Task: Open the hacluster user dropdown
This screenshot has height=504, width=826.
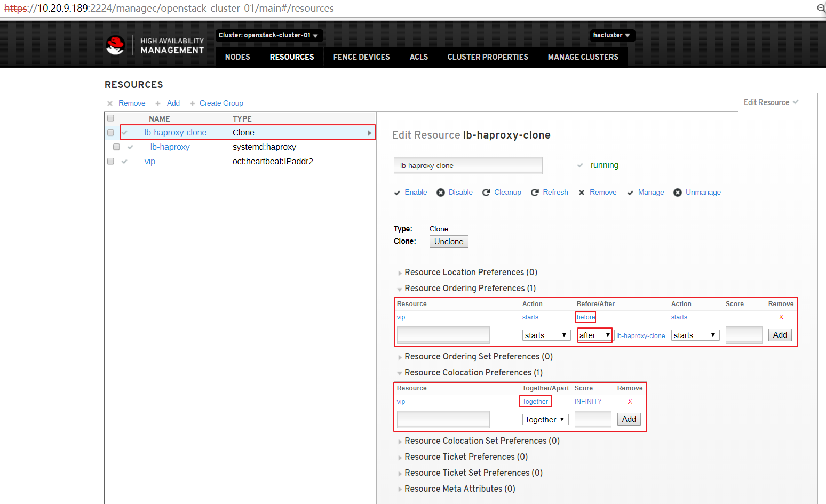Action: point(612,35)
